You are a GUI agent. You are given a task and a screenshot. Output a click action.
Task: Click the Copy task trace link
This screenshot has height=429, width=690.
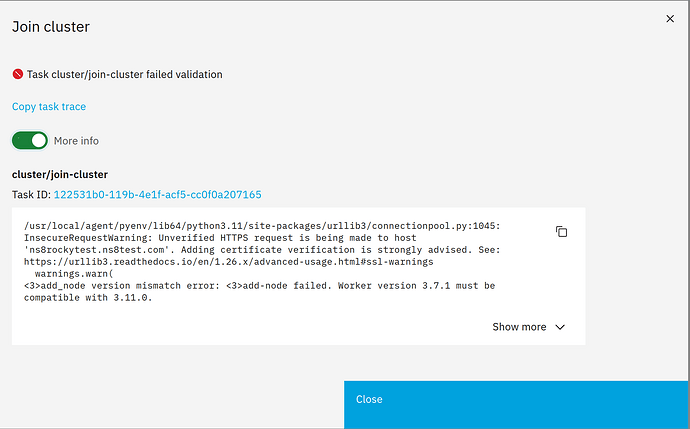click(49, 107)
